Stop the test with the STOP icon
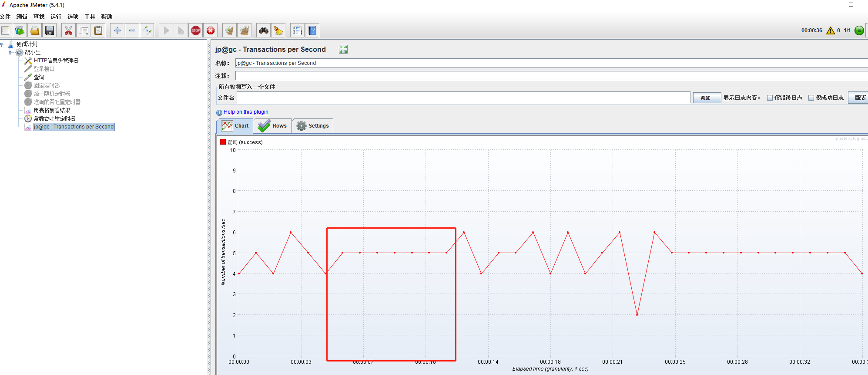Screen dimensions: 868x375 [196, 30]
